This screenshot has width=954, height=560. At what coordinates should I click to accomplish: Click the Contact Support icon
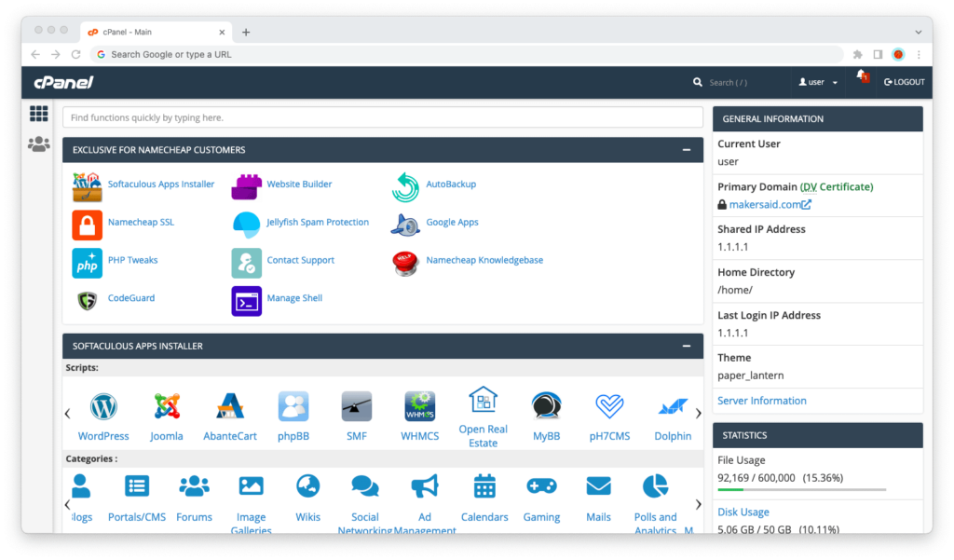(x=246, y=263)
